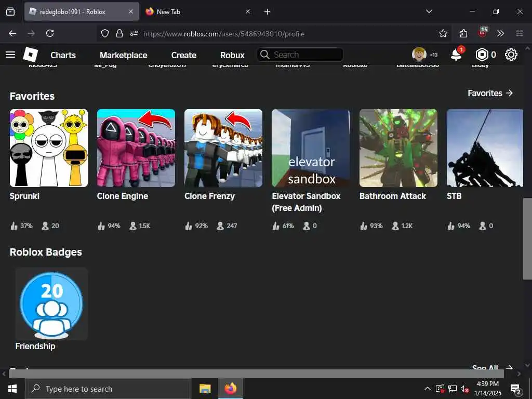Click the Roblox search field

point(300,55)
